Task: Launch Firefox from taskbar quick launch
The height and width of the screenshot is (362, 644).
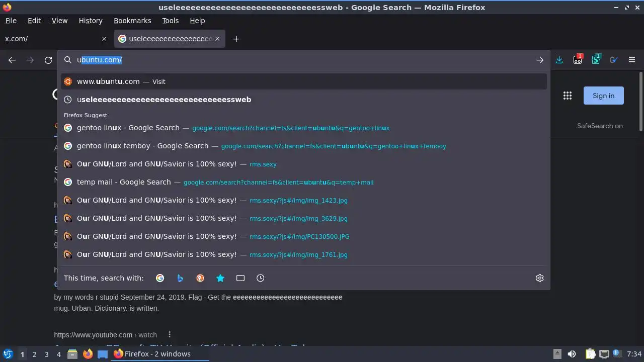Action: tap(88, 354)
